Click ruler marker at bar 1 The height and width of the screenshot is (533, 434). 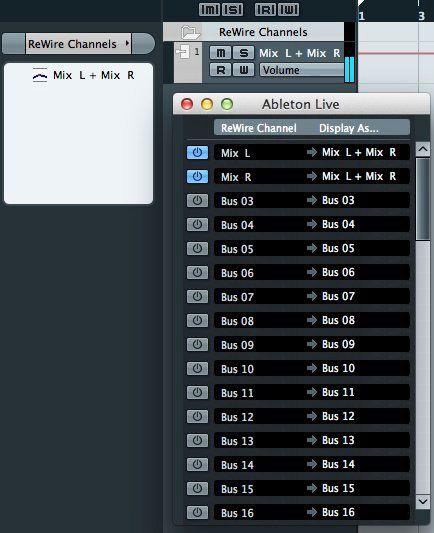[x=362, y=16]
